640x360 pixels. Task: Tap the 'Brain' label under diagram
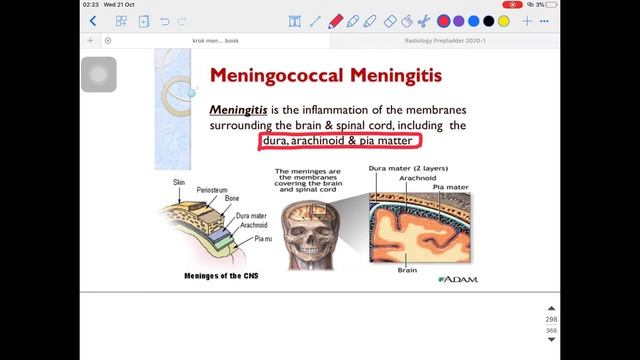point(407,270)
